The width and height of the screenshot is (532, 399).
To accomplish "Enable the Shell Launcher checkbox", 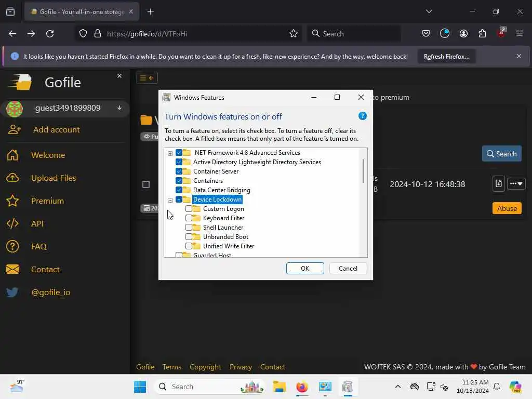I will tap(189, 228).
